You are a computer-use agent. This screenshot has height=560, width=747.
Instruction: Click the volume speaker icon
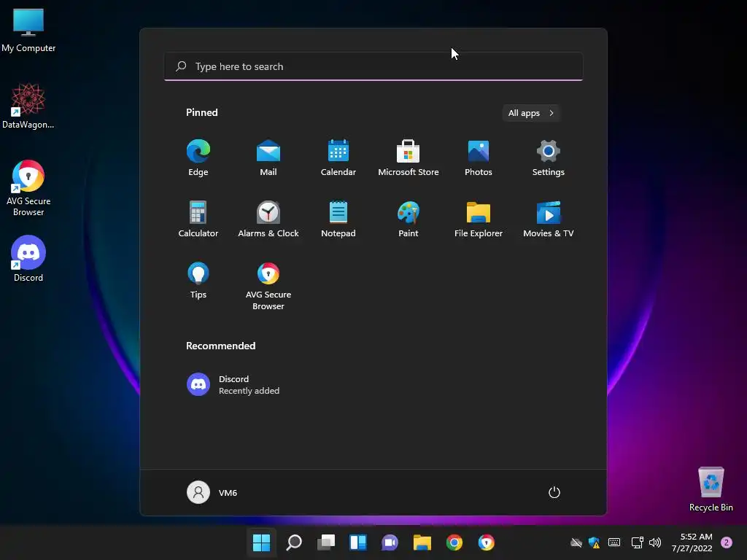[655, 542]
